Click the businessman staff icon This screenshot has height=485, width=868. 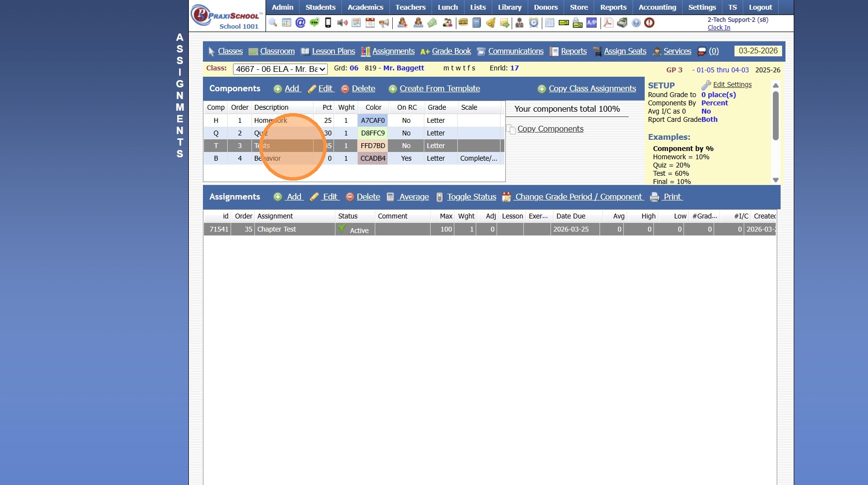519,23
